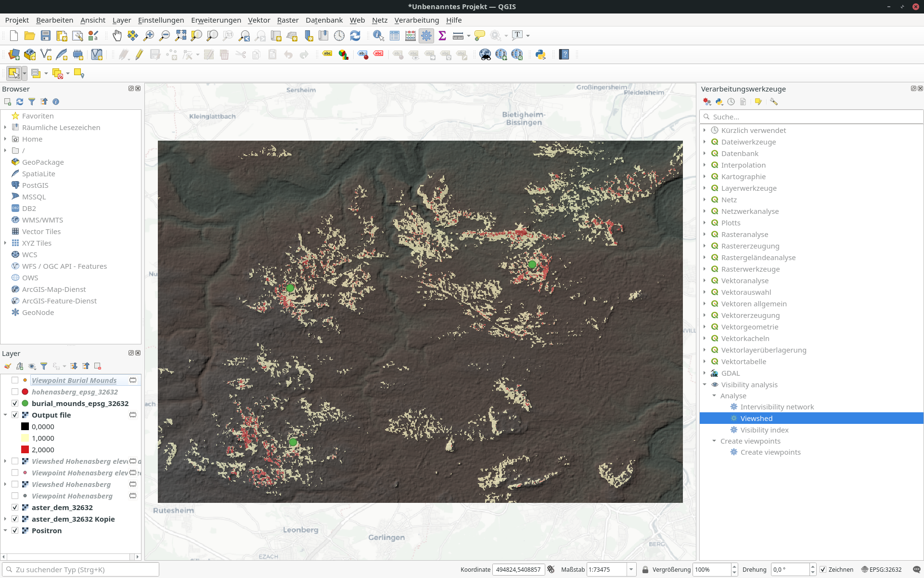The width and height of the screenshot is (924, 578).
Task: Hide the Positron basemap layer
Action: pyautogui.click(x=15, y=530)
